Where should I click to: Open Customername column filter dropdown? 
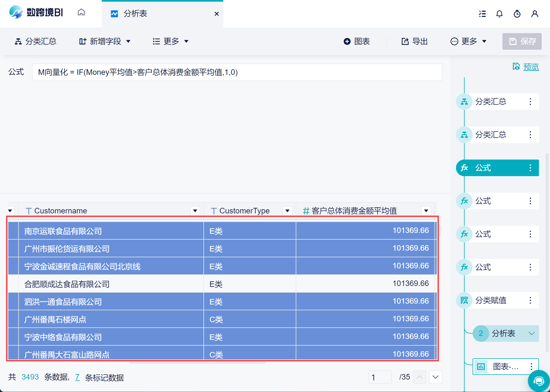[x=195, y=211]
